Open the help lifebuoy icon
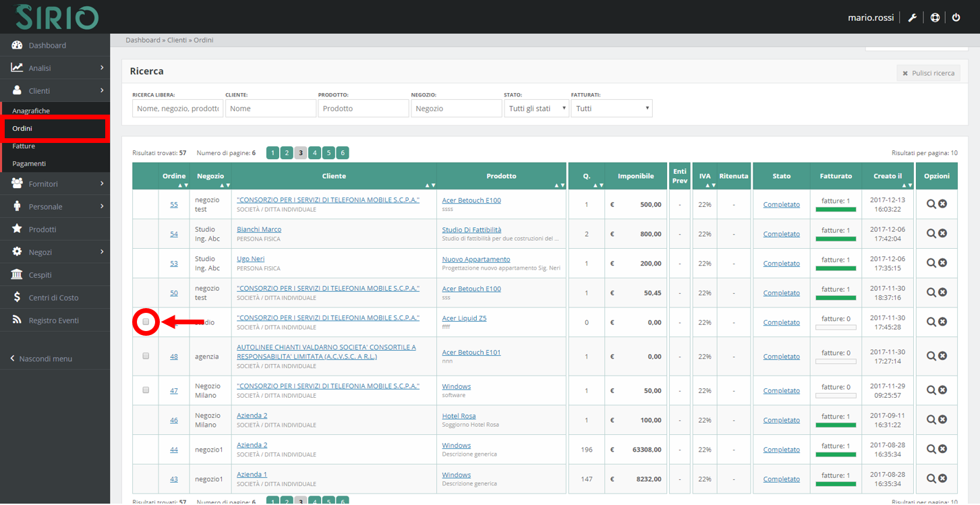This screenshot has height=505, width=980. [935, 18]
